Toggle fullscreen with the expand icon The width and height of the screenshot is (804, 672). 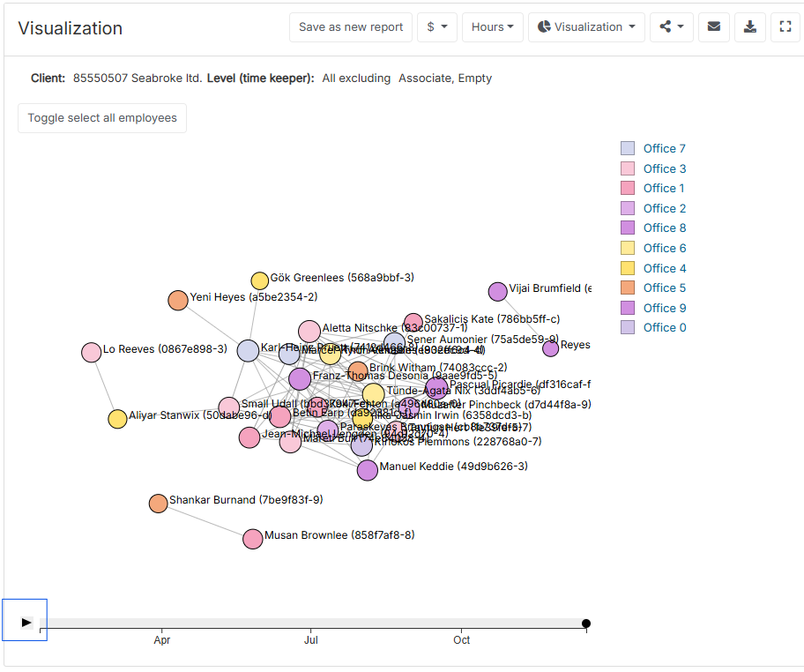pos(785,26)
